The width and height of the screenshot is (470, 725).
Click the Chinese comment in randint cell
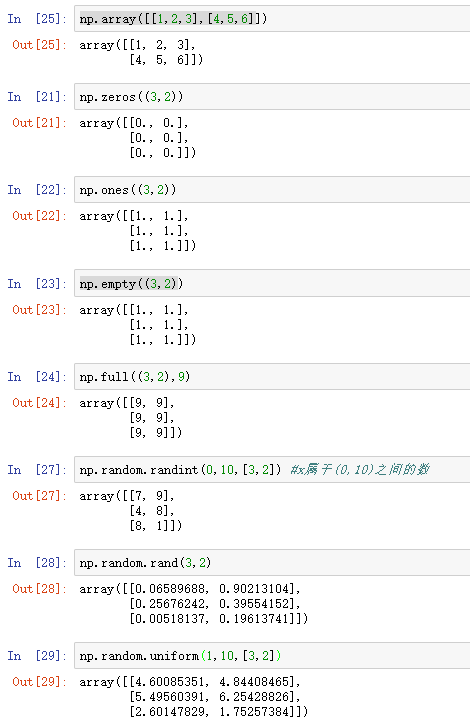[360, 470]
